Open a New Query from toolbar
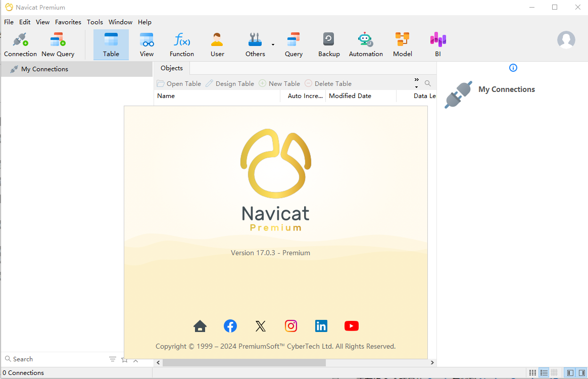The width and height of the screenshot is (588, 379). (x=58, y=44)
